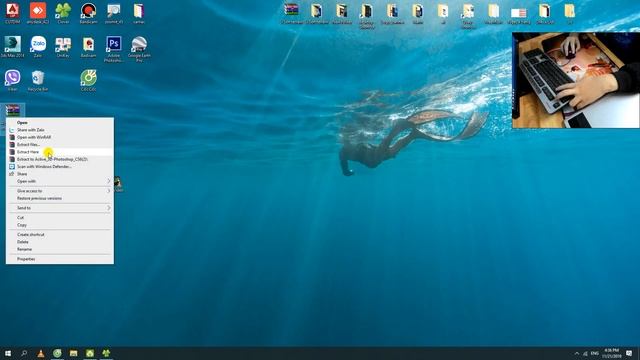Select the webcam overlay showing the keyboard
The height and width of the screenshot is (360, 640).
[x=576, y=80]
